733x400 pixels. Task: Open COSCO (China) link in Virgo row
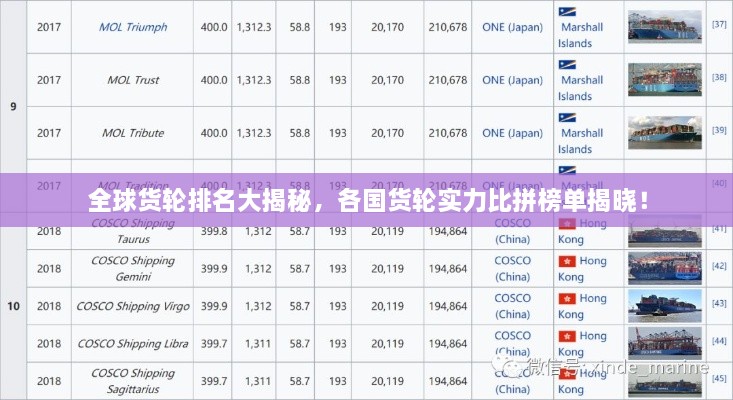coord(512,306)
